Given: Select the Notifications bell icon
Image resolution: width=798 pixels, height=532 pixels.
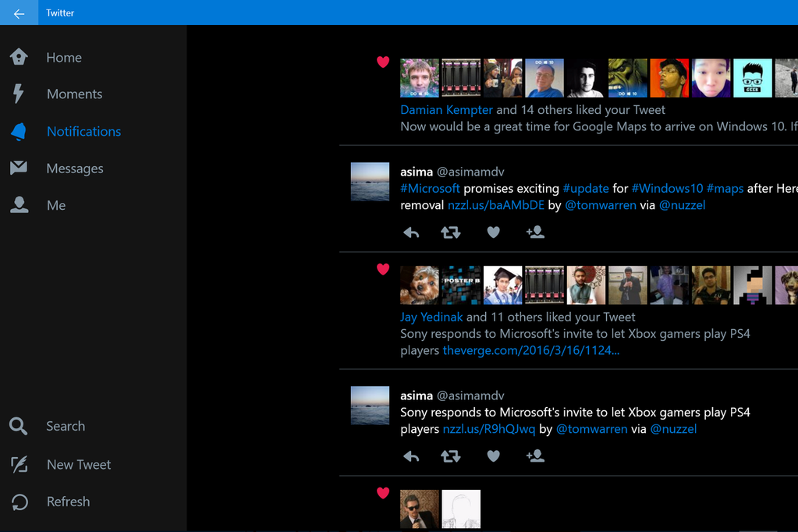Looking at the screenshot, I should [x=19, y=132].
